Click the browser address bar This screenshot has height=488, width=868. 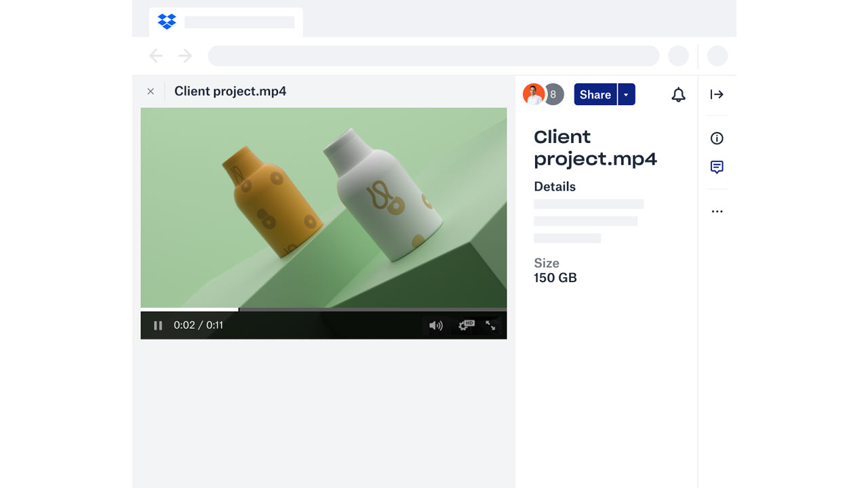[433, 56]
